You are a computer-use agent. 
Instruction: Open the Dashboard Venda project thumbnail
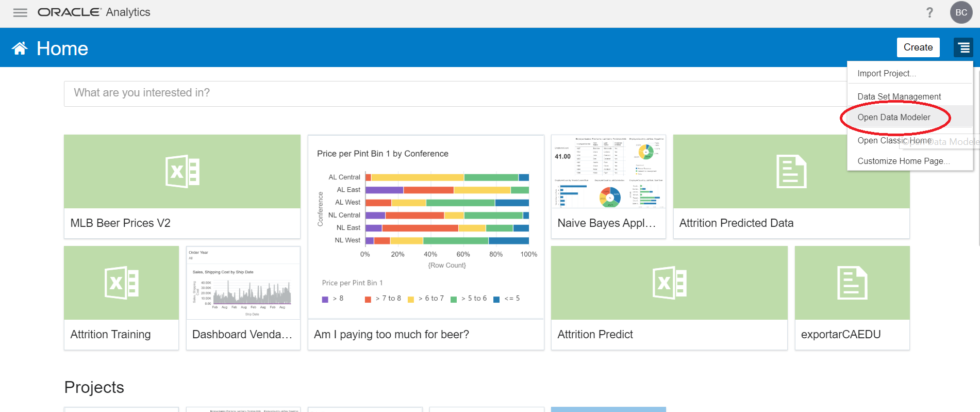(243, 283)
